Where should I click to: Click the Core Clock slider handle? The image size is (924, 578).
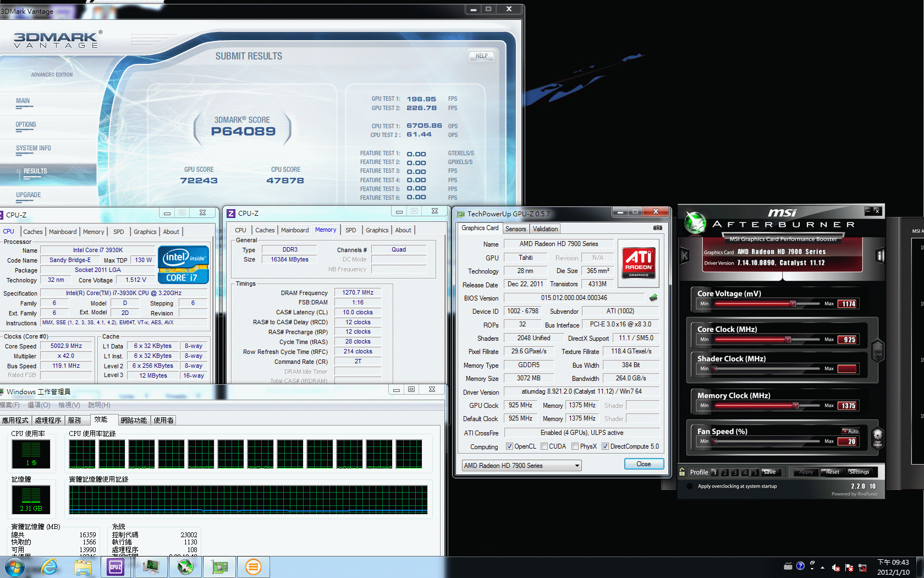788,339
